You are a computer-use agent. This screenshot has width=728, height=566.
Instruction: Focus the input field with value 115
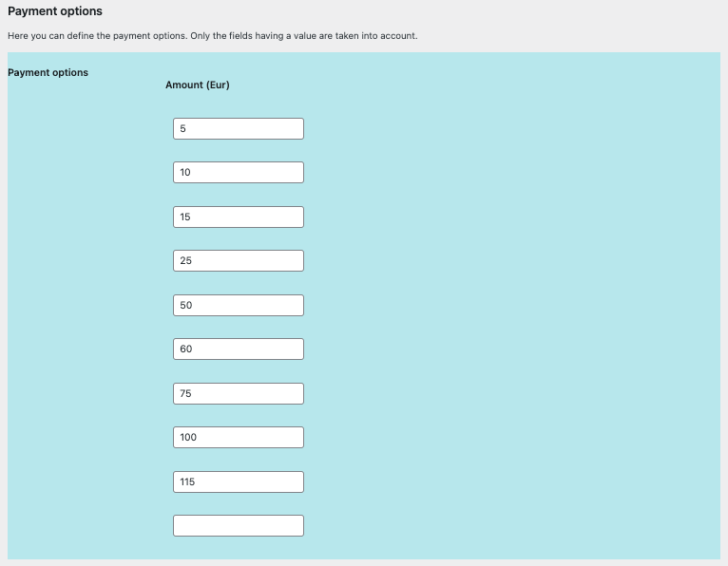[x=238, y=481]
